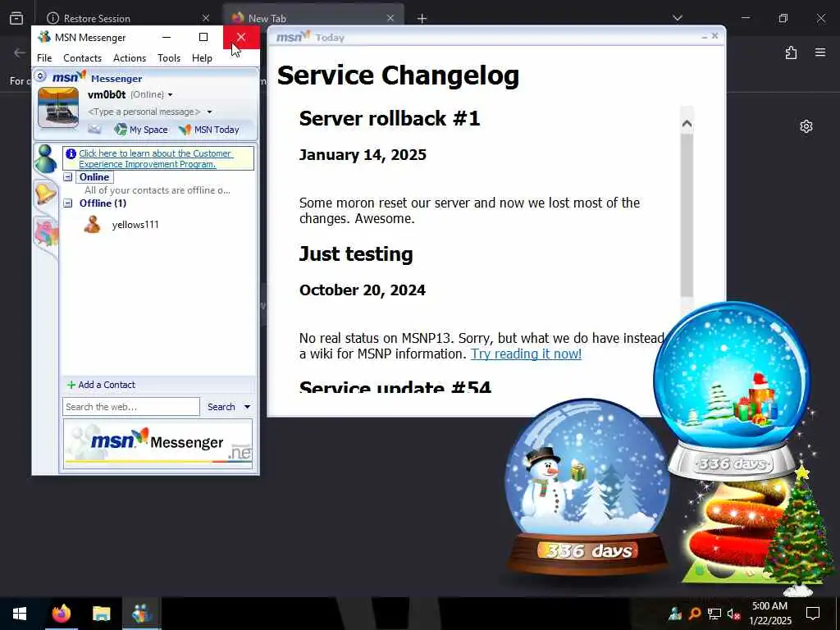Click the vm0b0t display picture
Viewport: 840px width, 630px height.
(x=58, y=107)
